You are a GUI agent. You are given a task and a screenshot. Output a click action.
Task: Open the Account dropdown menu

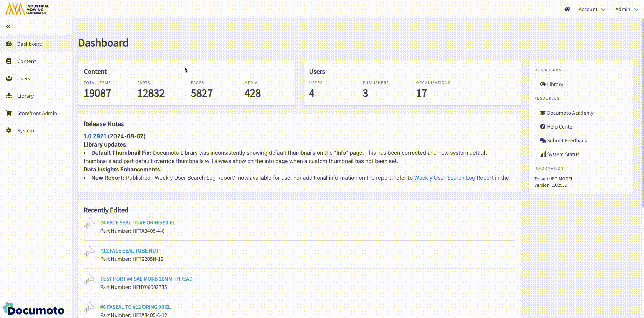pyautogui.click(x=591, y=9)
